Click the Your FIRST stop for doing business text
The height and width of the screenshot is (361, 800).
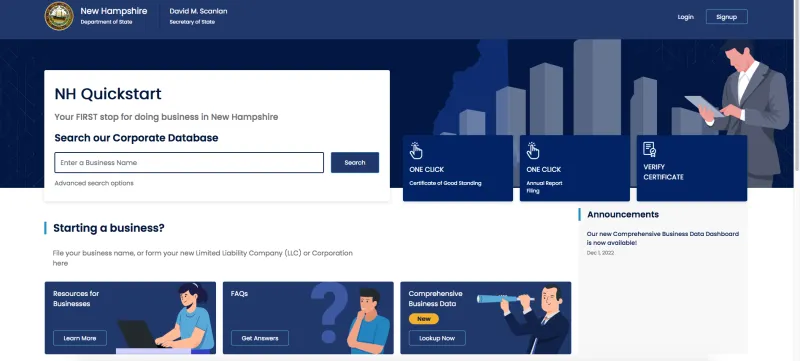pyautogui.click(x=166, y=117)
